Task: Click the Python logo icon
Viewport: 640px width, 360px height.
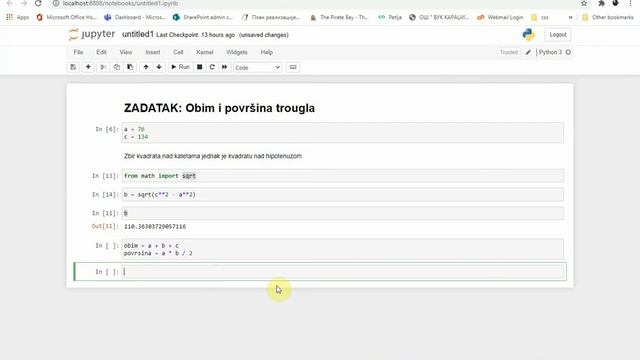Action: coord(529,35)
